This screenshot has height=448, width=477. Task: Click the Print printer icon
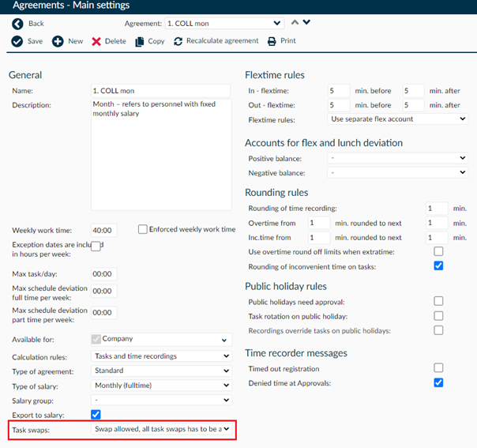click(x=272, y=41)
